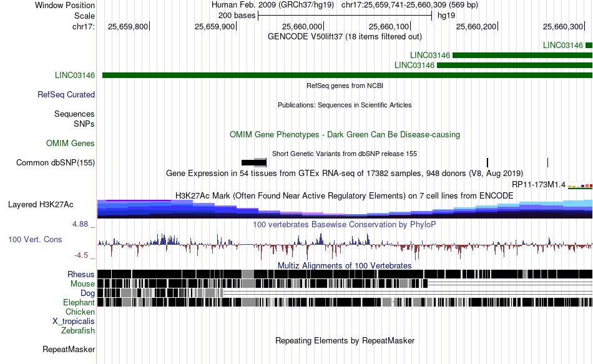
Task: Click the layered H3K27Ac blue signal graph
Action: pos(345,209)
